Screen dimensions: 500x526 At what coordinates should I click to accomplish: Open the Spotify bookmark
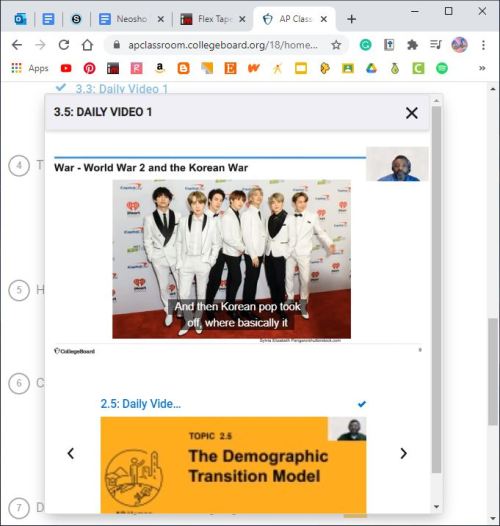point(442,68)
